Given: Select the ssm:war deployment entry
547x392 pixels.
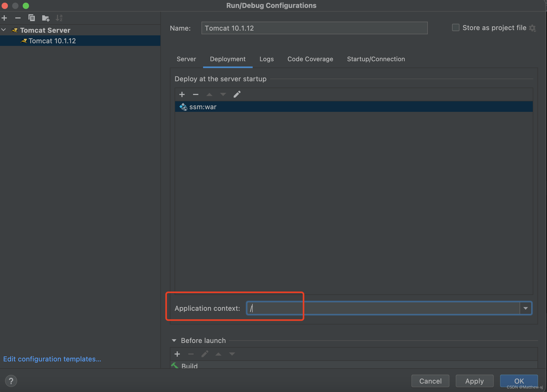Looking at the screenshot, I should point(203,107).
